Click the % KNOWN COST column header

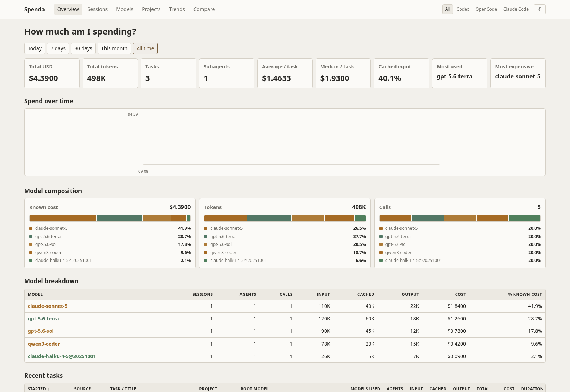[x=525, y=294]
